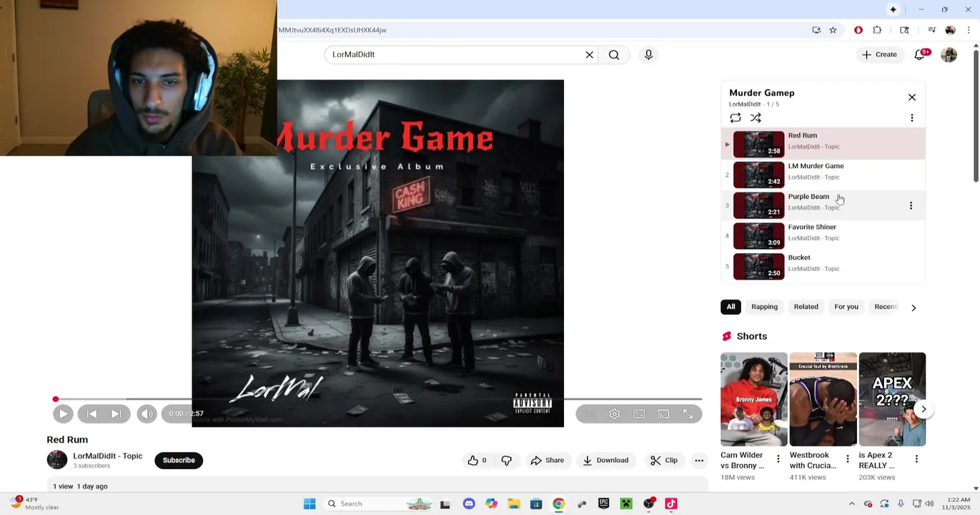Image resolution: width=980 pixels, height=515 pixels.
Task: Open Westbrook crucial foul short
Action: (x=823, y=399)
